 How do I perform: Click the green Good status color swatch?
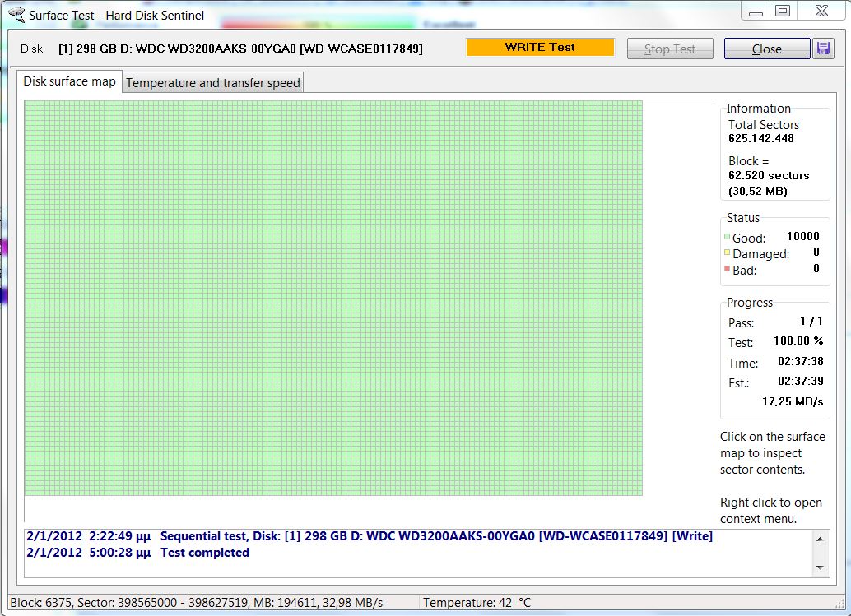(x=727, y=236)
